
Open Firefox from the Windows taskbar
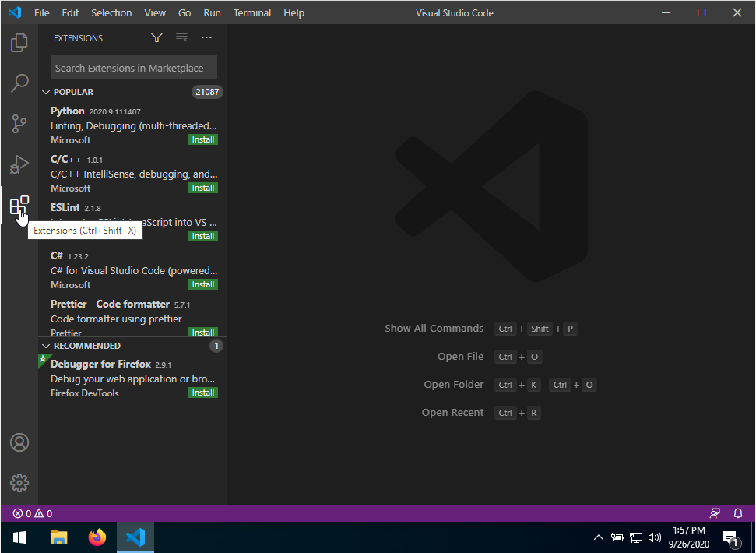coord(97,537)
